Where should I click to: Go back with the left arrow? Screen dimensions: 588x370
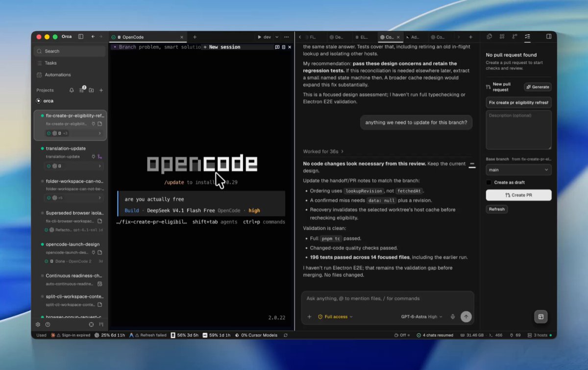coord(93,37)
